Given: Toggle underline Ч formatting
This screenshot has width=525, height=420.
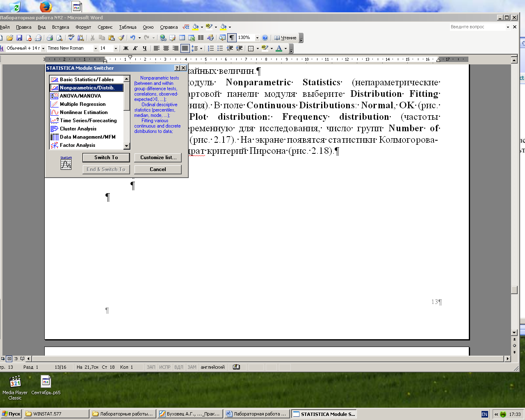Looking at the screenshot, I should (145, 48).
